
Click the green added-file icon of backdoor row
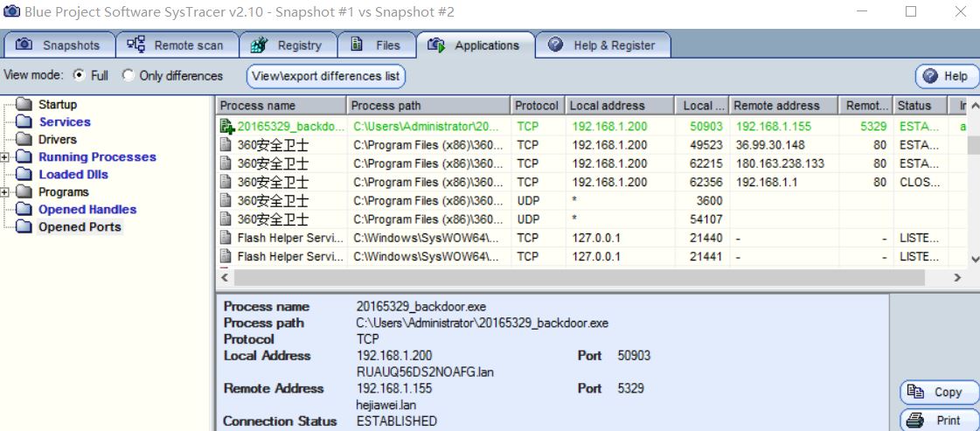[227, 126]
